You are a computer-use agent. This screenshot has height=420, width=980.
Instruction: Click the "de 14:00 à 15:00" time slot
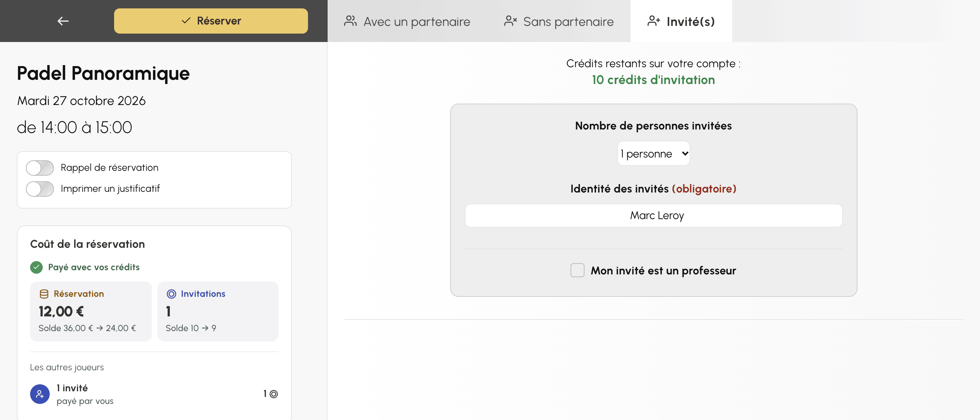click(75, 127)
